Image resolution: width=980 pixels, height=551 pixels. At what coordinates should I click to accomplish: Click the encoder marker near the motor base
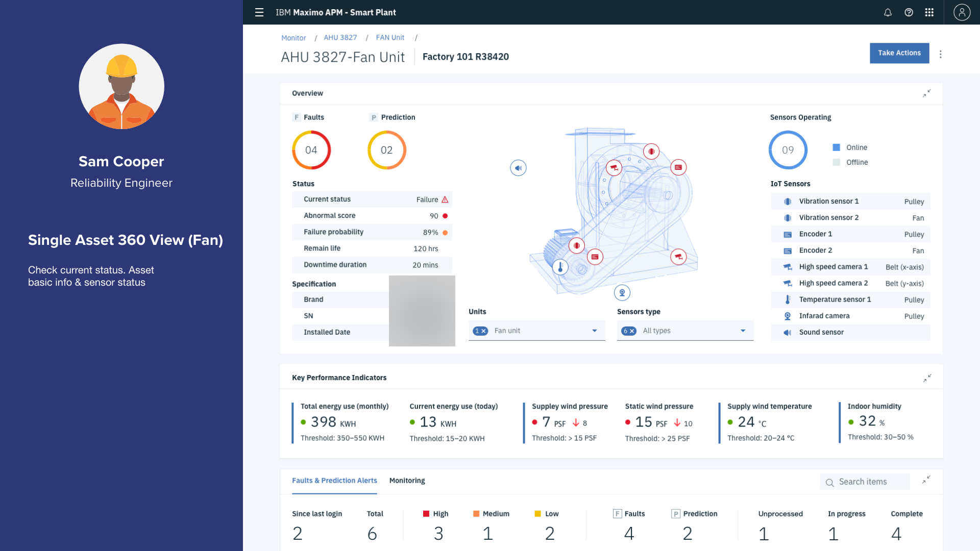(x=595, y=257)
